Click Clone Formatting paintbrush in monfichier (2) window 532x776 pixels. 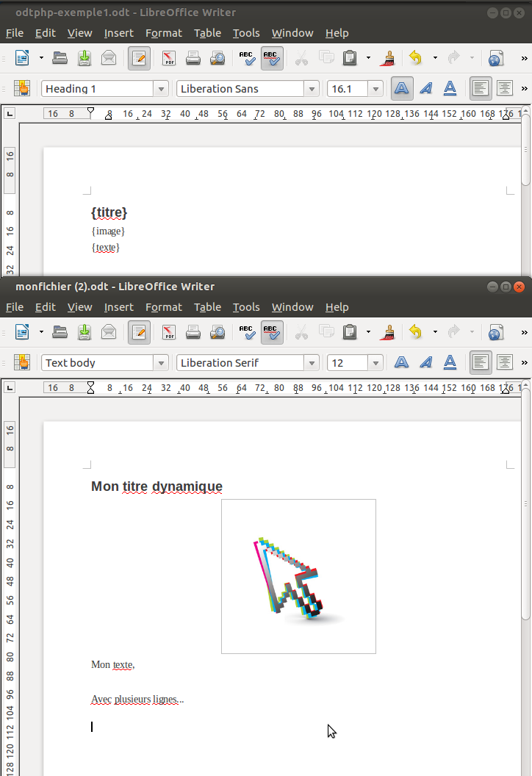pyautogui.click(x=389, y=333)
